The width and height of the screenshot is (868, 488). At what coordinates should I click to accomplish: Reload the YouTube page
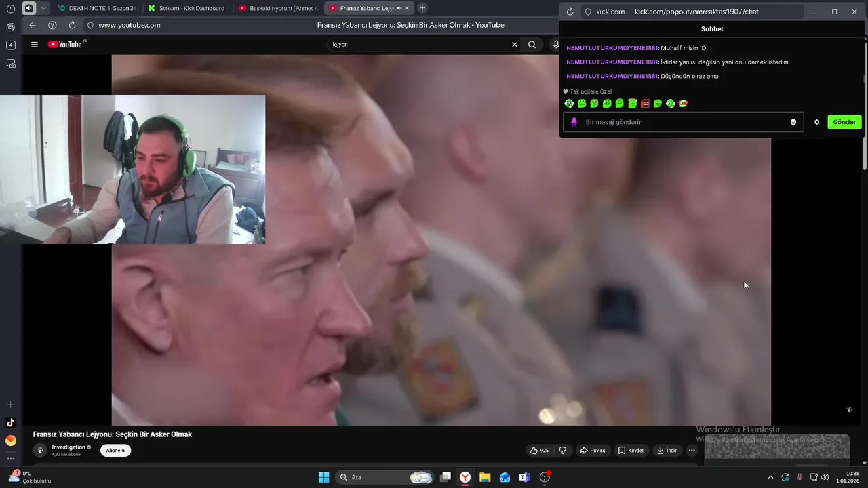pyautogui.click(x=72, y=25)
